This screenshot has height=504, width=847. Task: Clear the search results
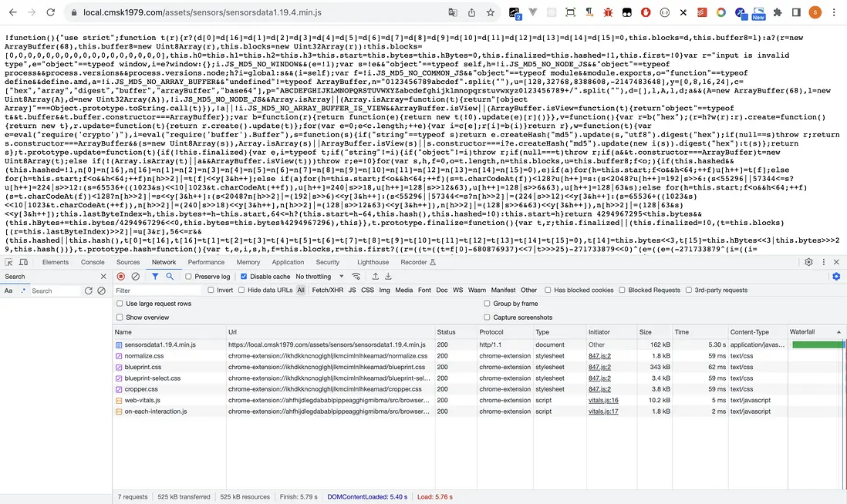[x=102, y=291]
